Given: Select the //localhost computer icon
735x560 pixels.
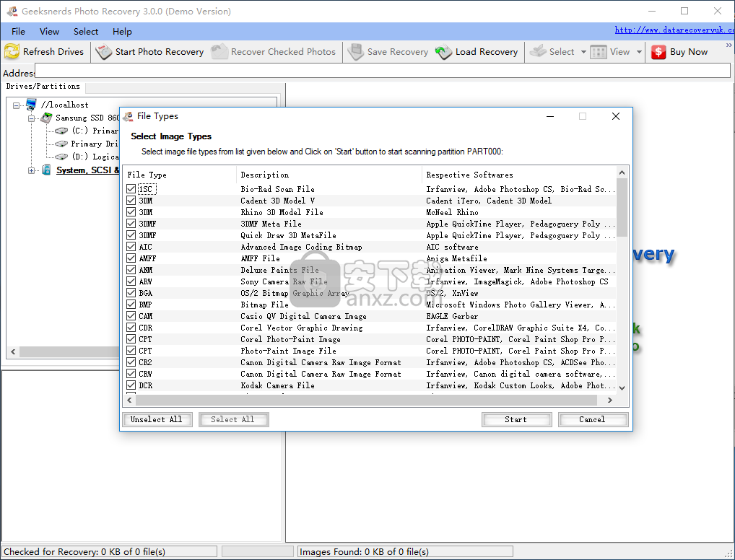Looking at the screenshot, I should point(31,105).
